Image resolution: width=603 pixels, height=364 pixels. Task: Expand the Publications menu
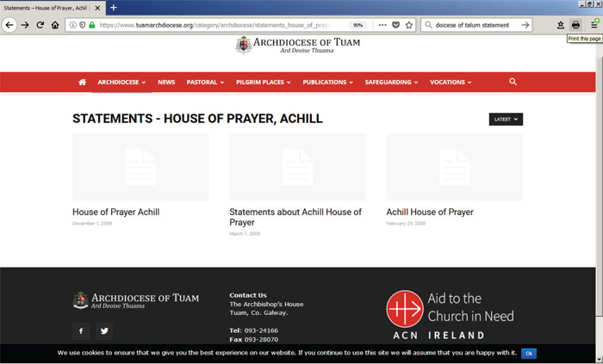(327, 82)
